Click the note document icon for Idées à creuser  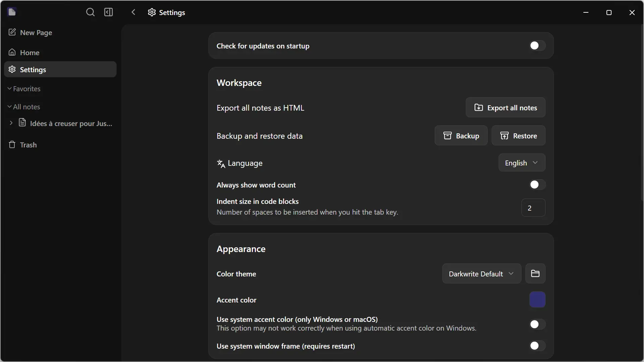tap(22, 123)
